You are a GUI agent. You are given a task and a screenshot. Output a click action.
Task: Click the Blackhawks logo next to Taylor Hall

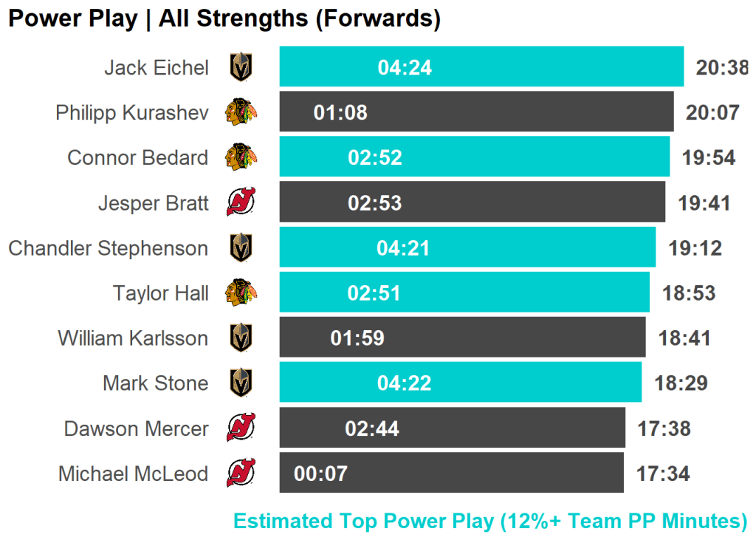(241, 293)
